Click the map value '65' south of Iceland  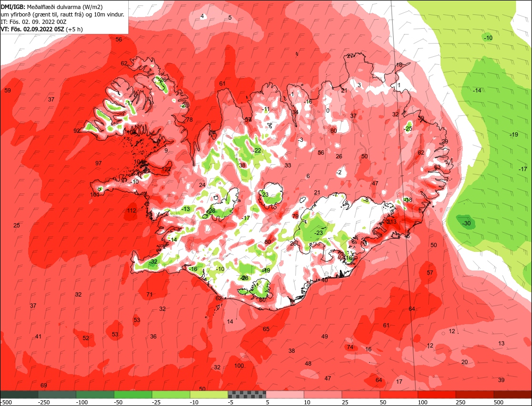pos(266,329)
